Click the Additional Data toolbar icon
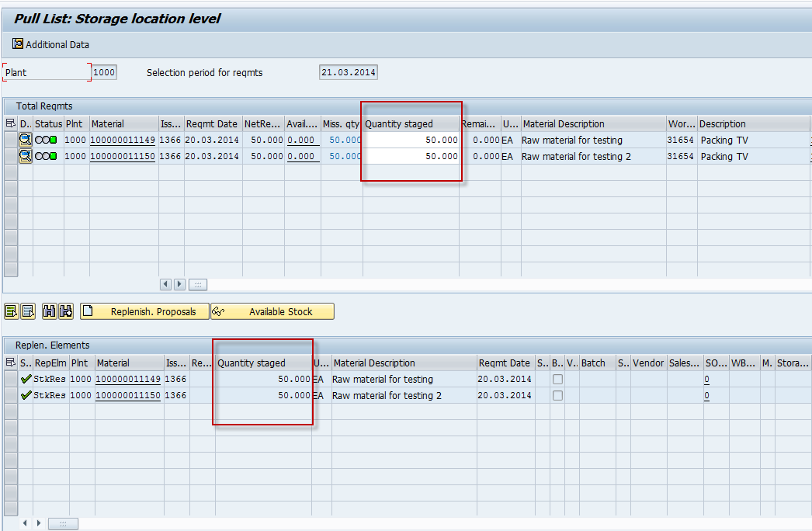The width and height of the screenshot is (812, 531). pyautogui.click(x=18, y=44)
